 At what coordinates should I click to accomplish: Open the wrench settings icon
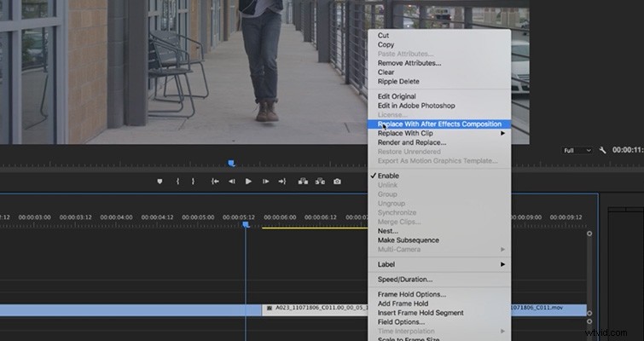pyautogui.click(x=603, y=150)
